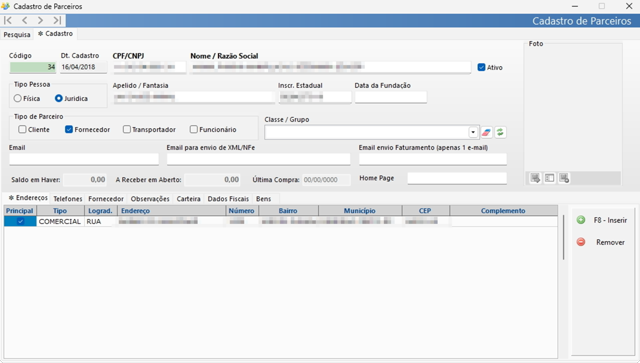Click the A Receber em Aberto value
640x363 pixels.
click(212, 180)
